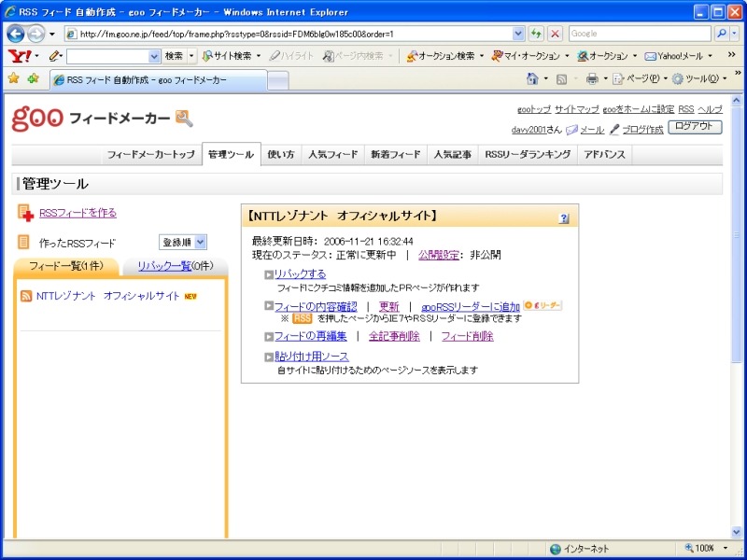The width and height of the screenshot is (747, 560).
Task: Open the 公開設定 link
Action: pyautogui.click(x=438, y=255)
